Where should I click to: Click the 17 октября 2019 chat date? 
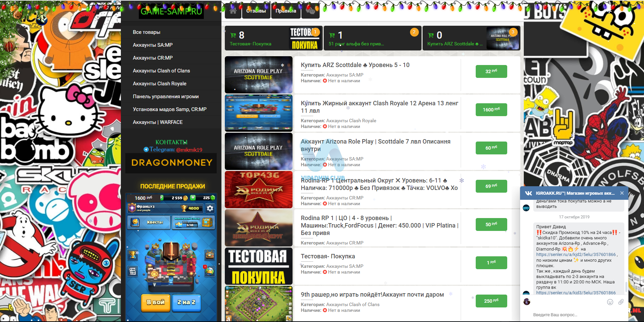pyautogui.click(x=574, y=217)
